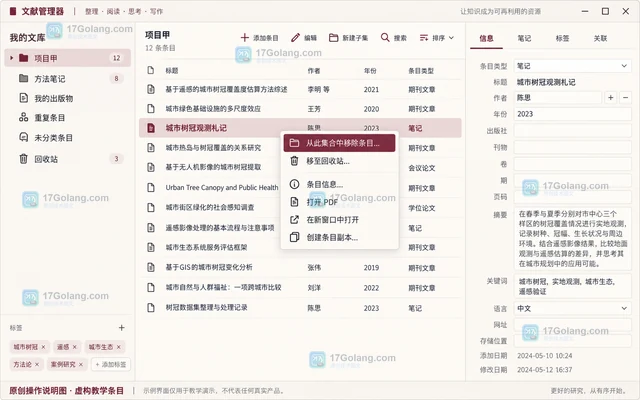This screenshot has width=640, height=400.
Task: Remove author with minus button
Action: (x=625, y=98)
